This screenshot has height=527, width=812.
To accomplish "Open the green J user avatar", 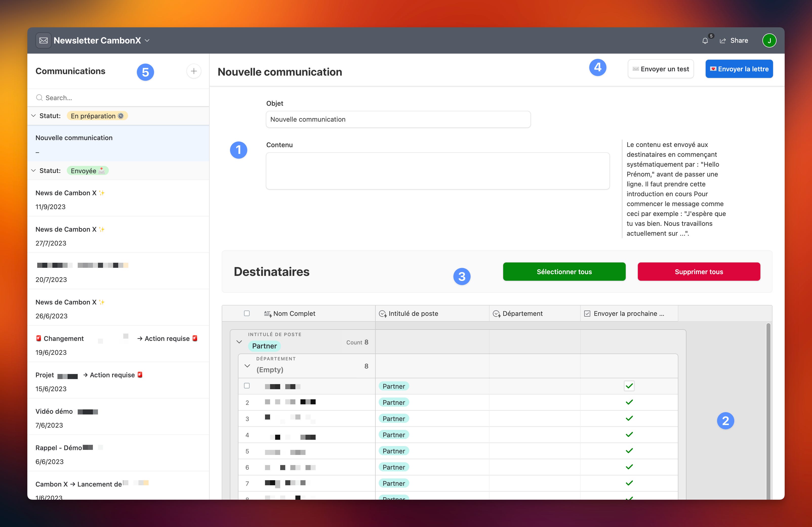I will click(x=769, y=40).
